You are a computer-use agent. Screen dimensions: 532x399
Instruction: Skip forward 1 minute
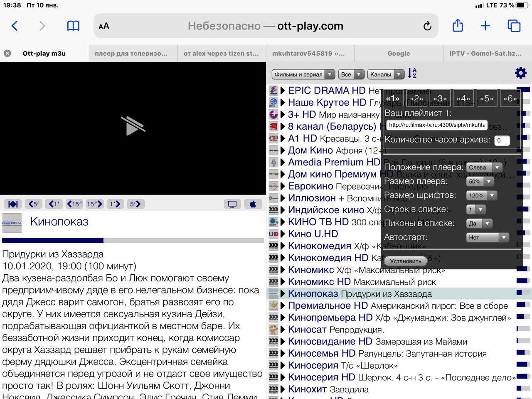tap(115, 204)
